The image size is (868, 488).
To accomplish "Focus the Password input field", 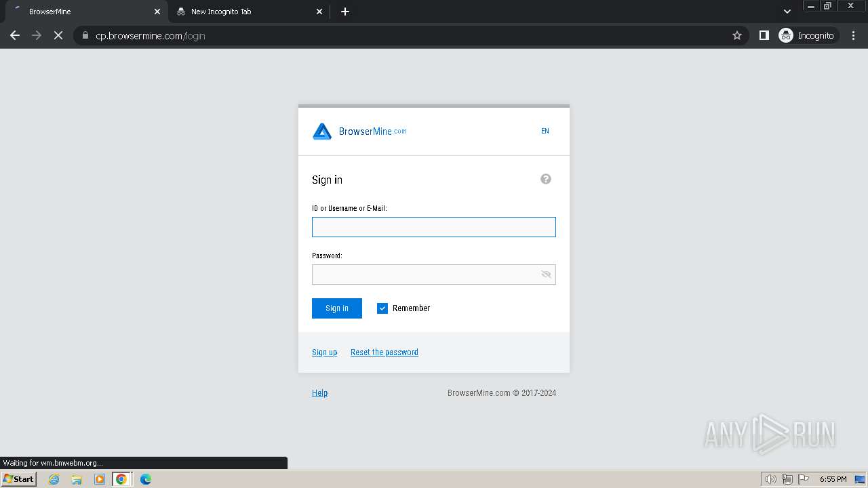I will (x=434, y=274).
